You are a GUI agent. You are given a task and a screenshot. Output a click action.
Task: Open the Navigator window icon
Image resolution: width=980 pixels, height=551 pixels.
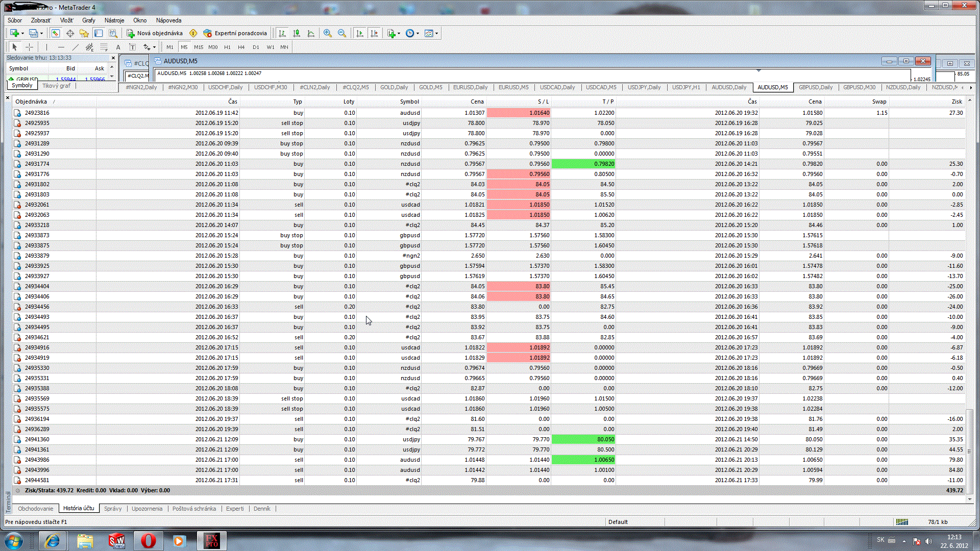click(84, 33)
